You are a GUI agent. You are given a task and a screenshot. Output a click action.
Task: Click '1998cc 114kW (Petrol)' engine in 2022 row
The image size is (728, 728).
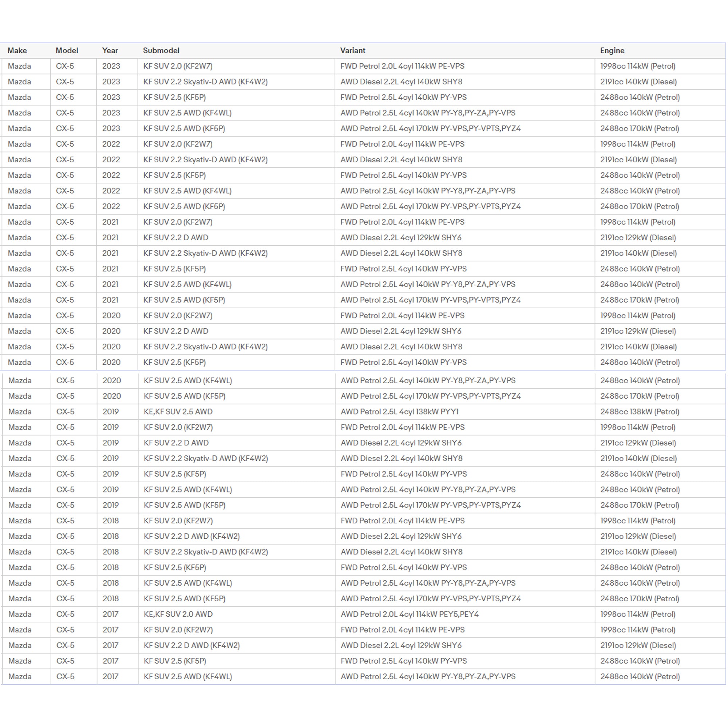[x=638, y=144]
